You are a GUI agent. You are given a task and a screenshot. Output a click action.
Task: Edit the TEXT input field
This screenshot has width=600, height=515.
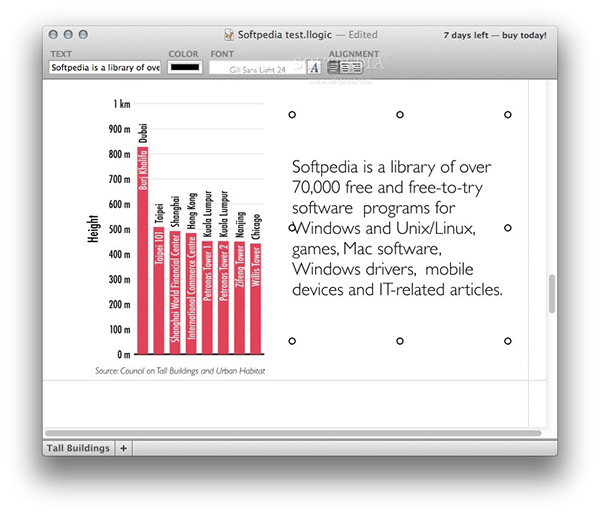click(105, 67)
